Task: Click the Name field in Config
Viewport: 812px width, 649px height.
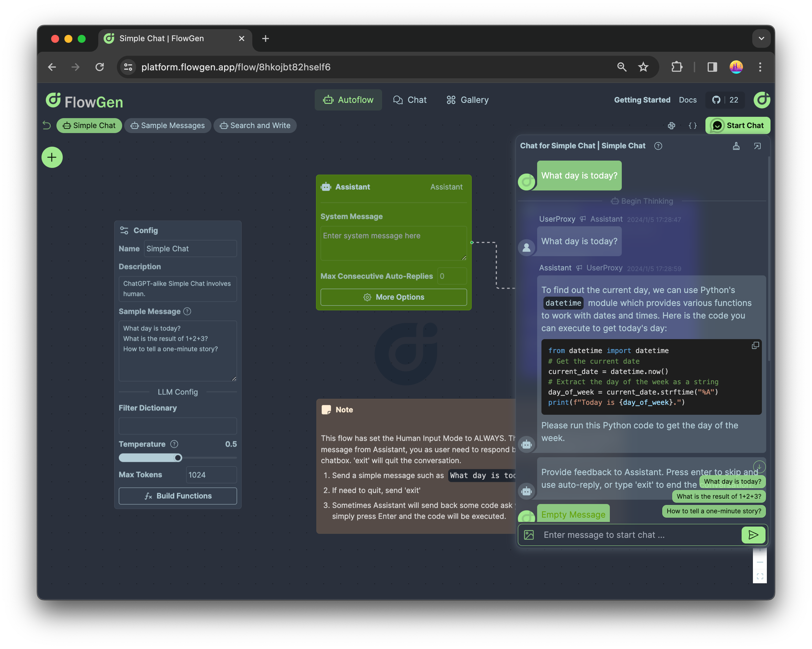Action: [190, 249]
